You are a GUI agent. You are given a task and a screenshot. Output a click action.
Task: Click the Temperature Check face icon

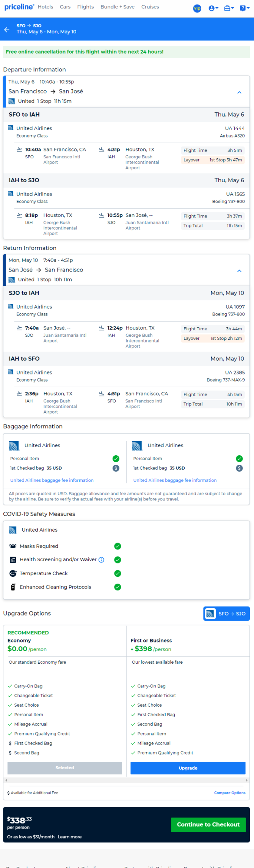[x=13, y=573]
